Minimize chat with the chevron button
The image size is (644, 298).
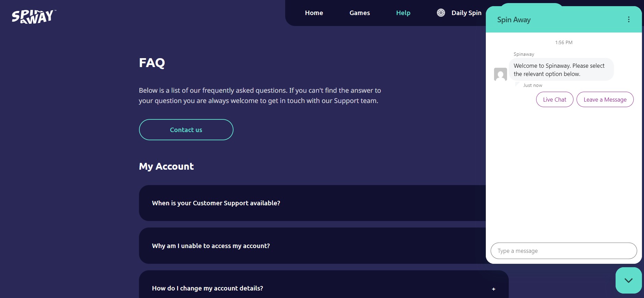(629, 280)
